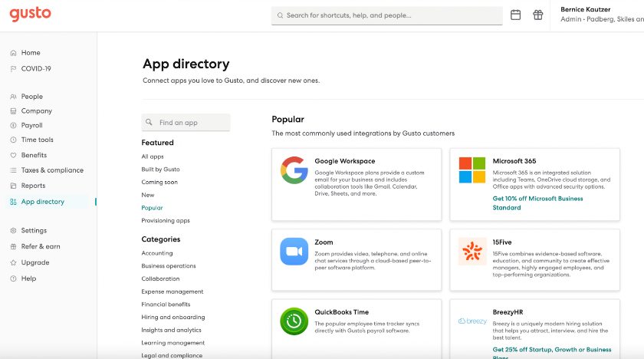Open Bernice Kautzer account menu
Image resolution: width=644 pixels, height=359 pixels.
click(602, 15)
